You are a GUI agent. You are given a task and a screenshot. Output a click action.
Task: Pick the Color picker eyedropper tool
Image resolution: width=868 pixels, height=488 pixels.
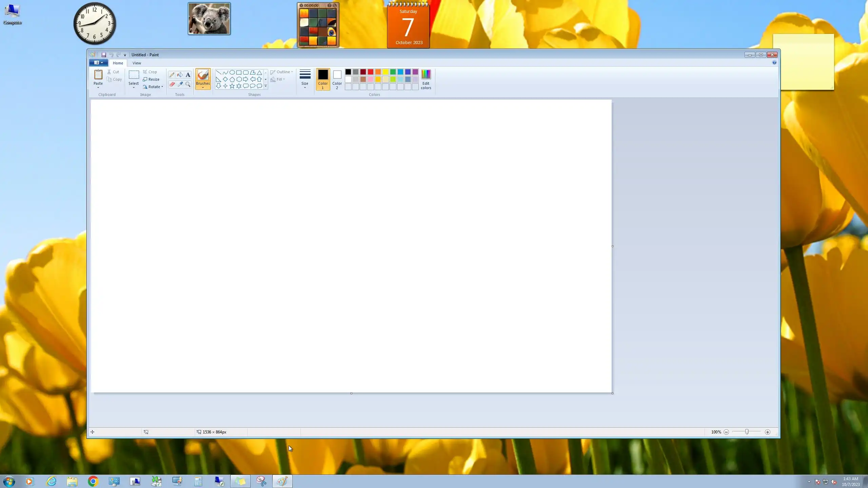(180, 84)
